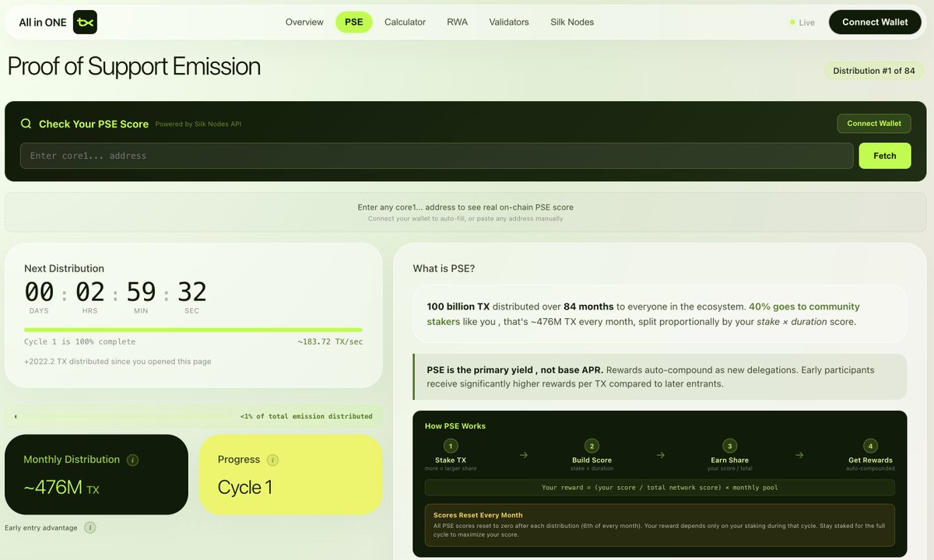Image resolution: width=934 pixels, height=560 pixels.
Task: Go to the Calculator tab
Action: pos(405,22)
